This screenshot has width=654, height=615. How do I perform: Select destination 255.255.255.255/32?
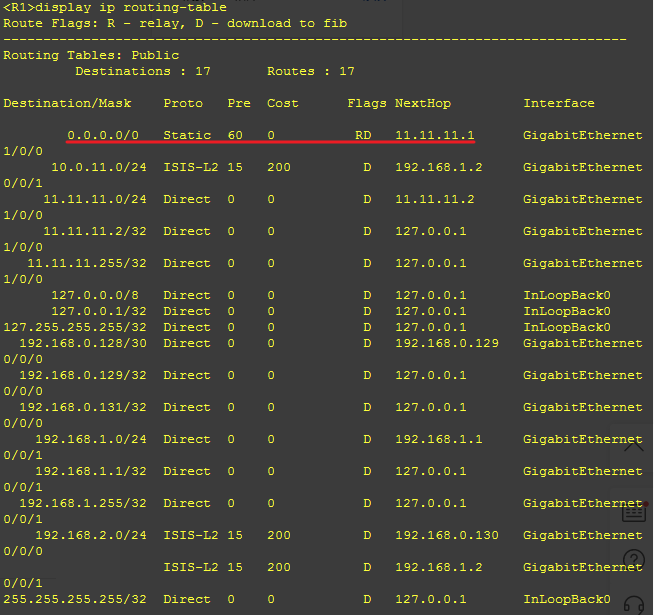pos(75,600)
